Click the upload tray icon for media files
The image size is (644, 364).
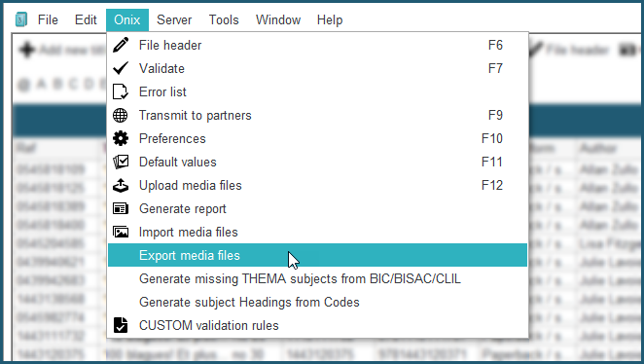tap(121, 186)
